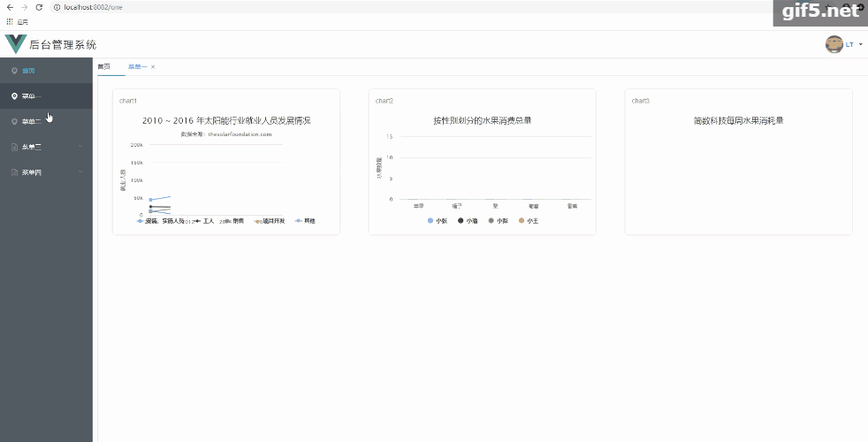Viewport: 868px width, 442px height.
Task: Click the chart1 card label
Action: [128, 101]
